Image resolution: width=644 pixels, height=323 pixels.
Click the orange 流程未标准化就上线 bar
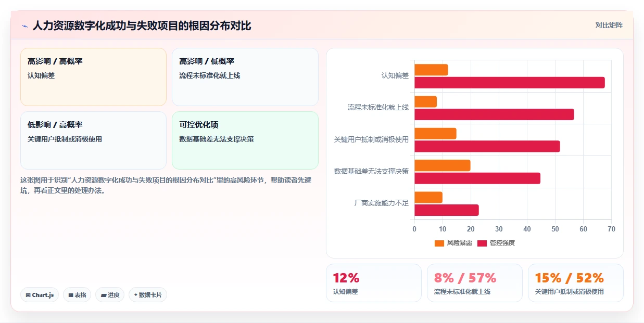pyautogui.click(x=425, y=101)
